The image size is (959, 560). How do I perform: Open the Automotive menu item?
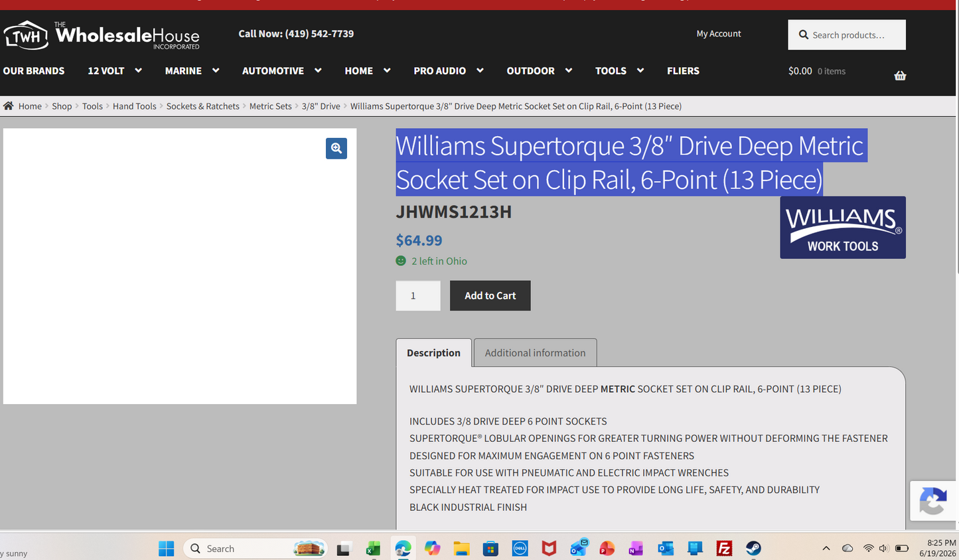click(x=273, y=71)
